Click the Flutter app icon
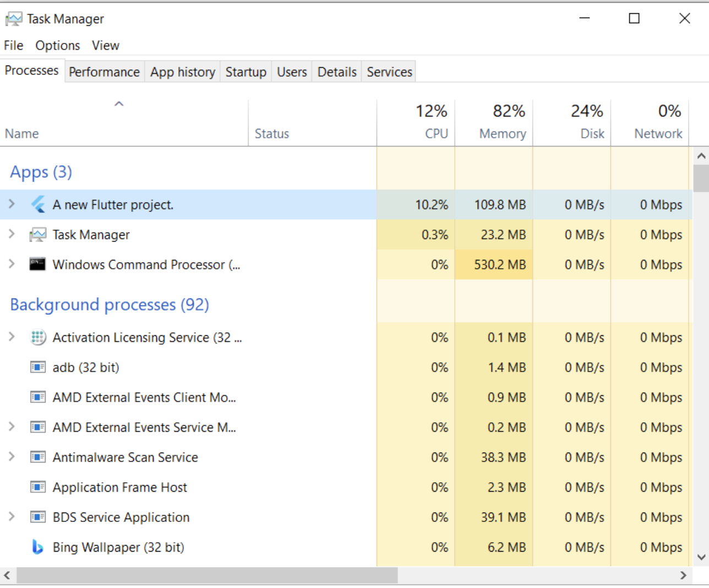This screenshot has height=588, width=709. [38, 204]
